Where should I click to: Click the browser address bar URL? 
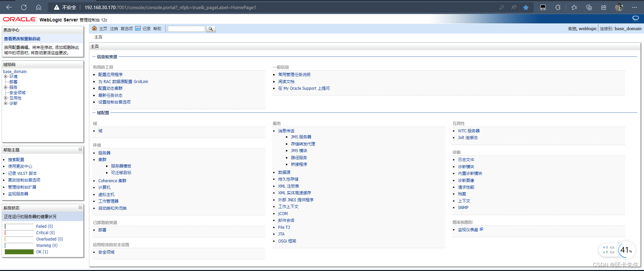pos(170,7)
